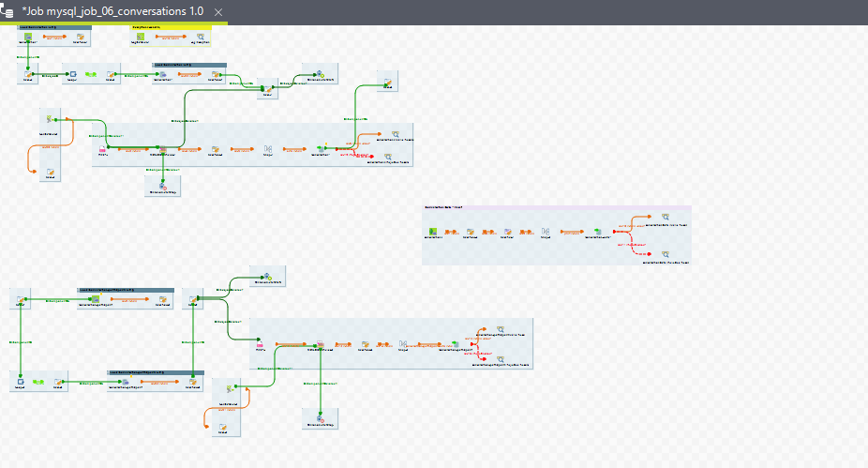Select the component beneath the lower large subjob

click(x=321, y=419)
